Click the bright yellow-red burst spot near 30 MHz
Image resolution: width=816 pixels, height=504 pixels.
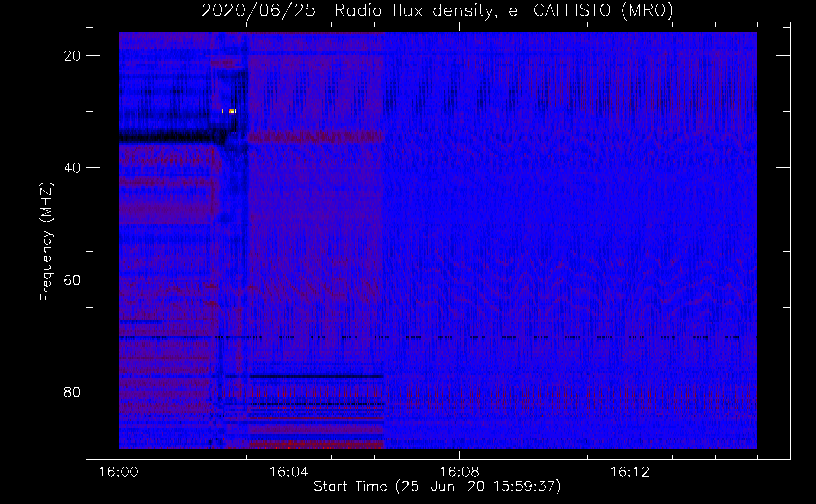point(231,111)
